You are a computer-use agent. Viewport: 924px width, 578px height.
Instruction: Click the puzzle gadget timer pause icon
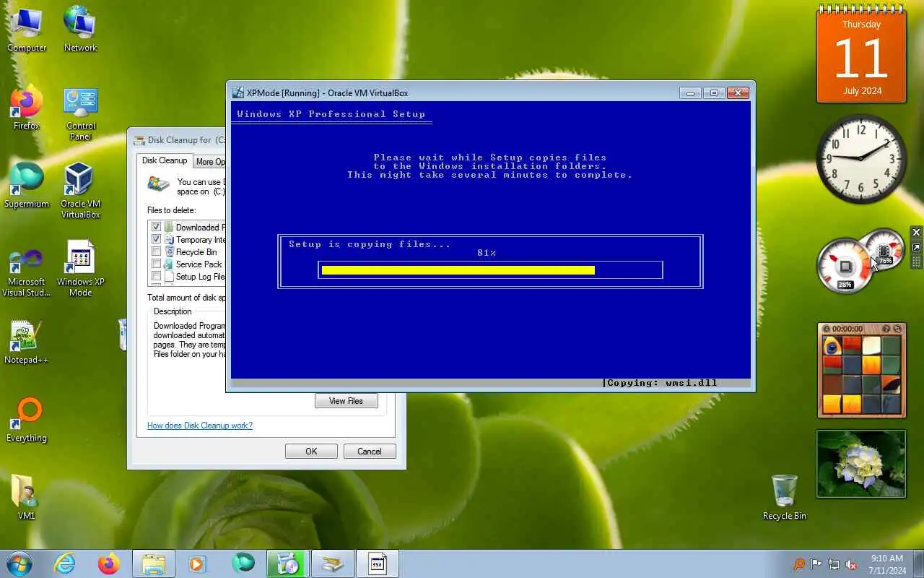pos(827,329)
